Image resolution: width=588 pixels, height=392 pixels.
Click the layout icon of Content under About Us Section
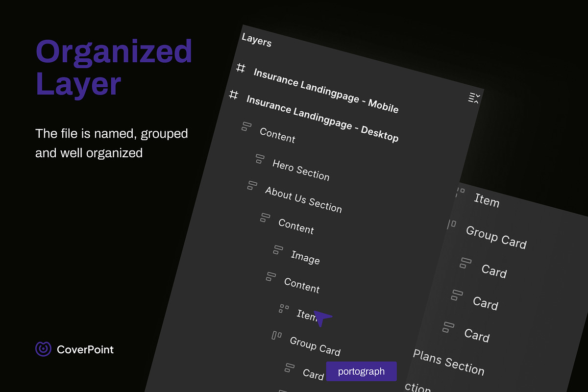[x=265, y=217]
